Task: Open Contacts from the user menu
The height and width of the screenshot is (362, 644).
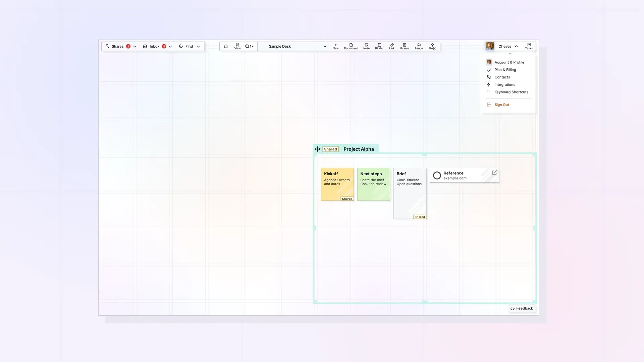Action: click(x=508, y=77)
